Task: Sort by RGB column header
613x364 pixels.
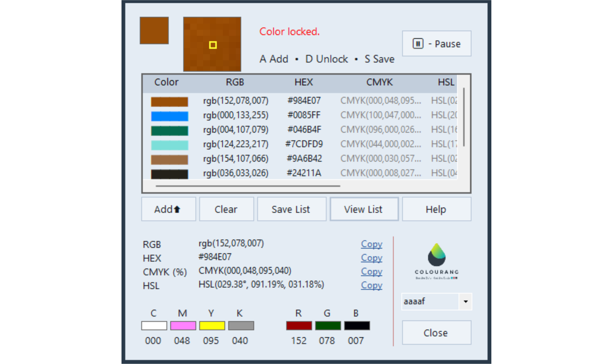Action: 235,82
